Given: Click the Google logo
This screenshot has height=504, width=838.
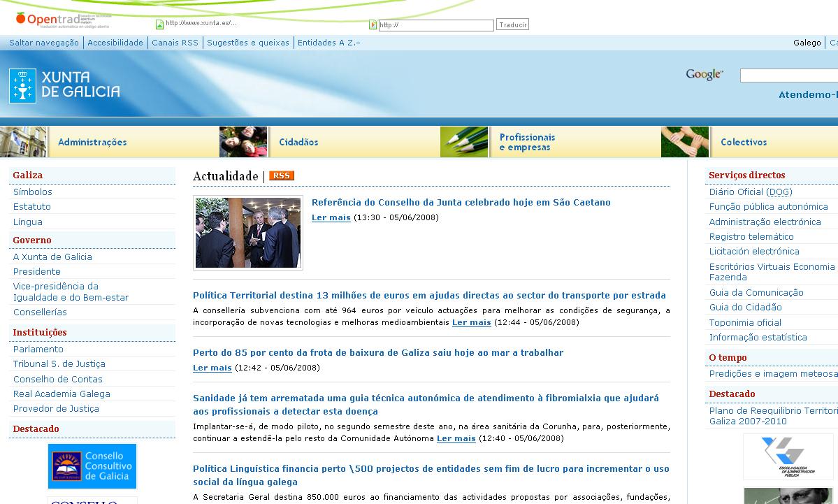Looking at the screenshot, I should [x=704, y=75].
